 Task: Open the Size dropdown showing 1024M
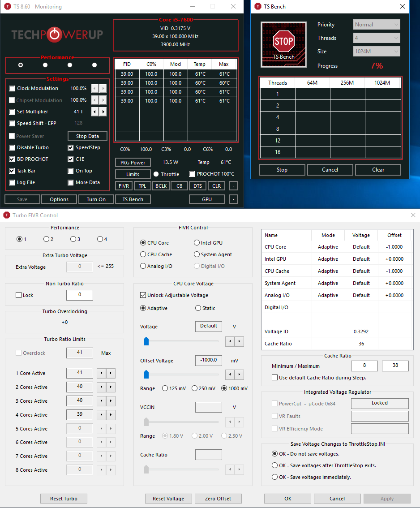[377, 52]
